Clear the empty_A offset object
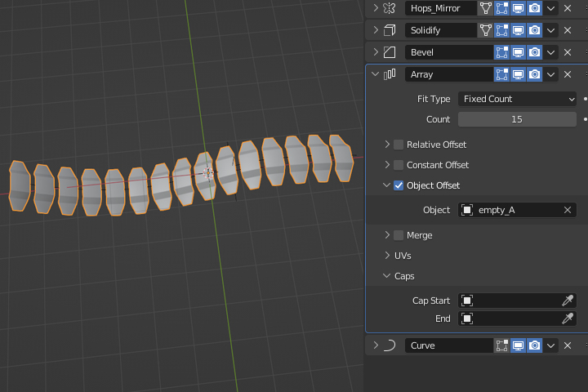This screenshot has height=392, width=588. pyautogui.click(x=568, y=210)
